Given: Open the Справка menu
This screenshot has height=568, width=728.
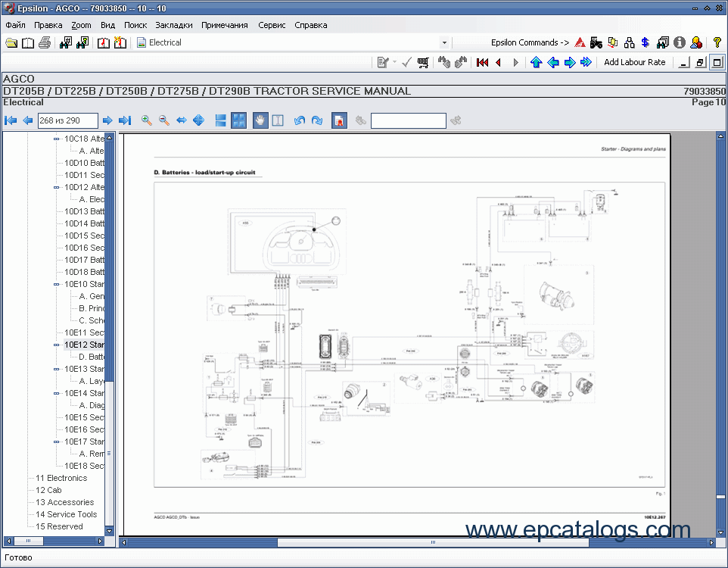Looking at the screenshot, I should pos(310,25).
